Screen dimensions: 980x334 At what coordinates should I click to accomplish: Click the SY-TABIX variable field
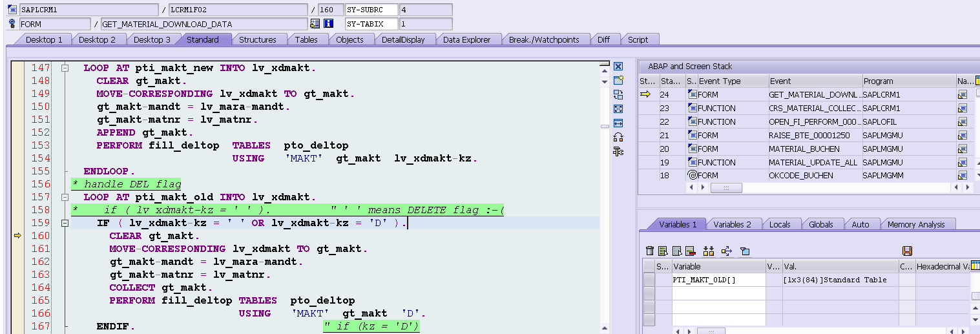(x=371, y=24)
